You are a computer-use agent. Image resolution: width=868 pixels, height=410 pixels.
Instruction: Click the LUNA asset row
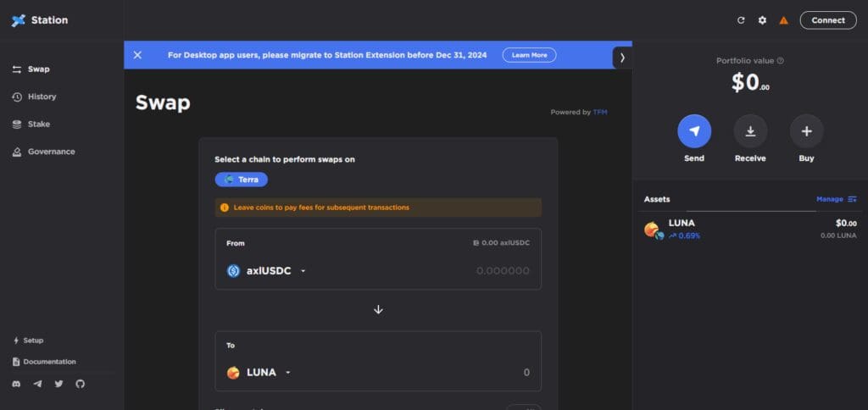pos(750,229)
